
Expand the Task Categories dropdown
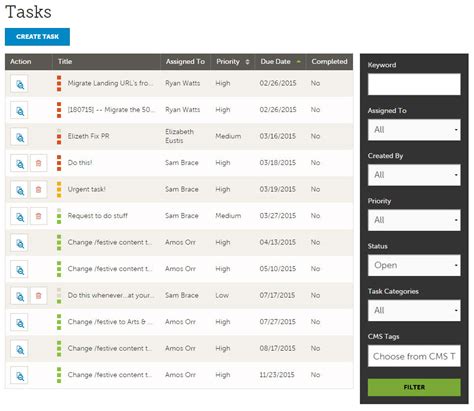coord(414,310)
